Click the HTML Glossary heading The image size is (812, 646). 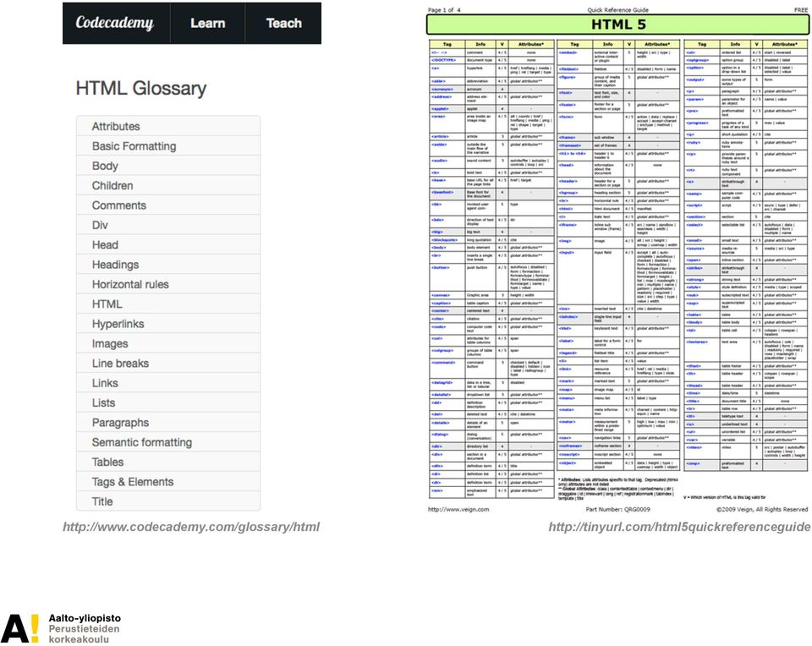pyautogui.click(x=141, y=89)
